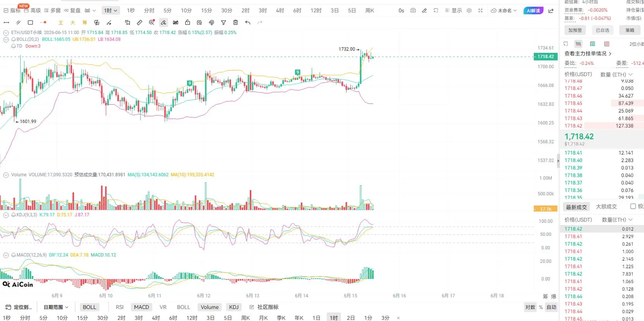Viewport: 644px width, 321px height.
Task: Open the candlestick comparison tool icon
Action: click(x=176, y=22)
